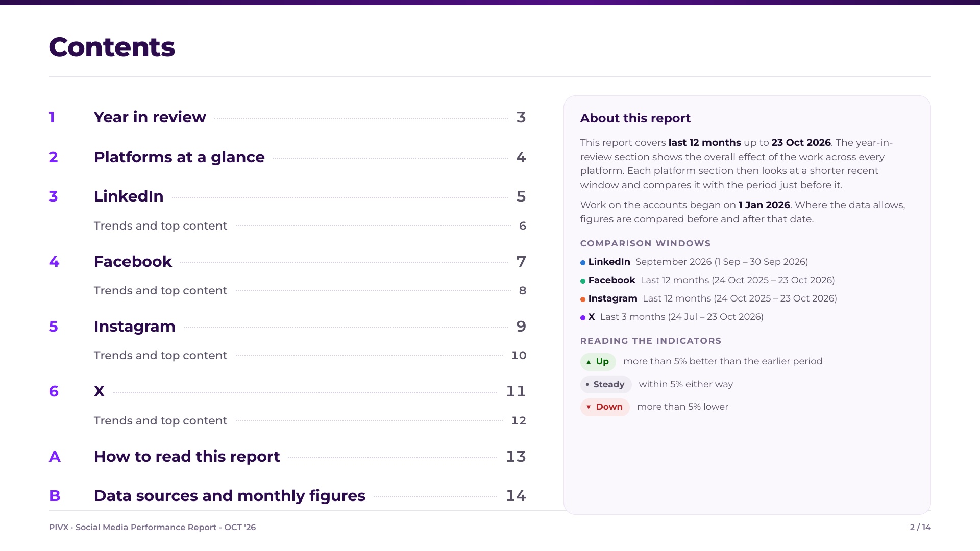Select Trends and top content under Facebook
980x551 pixels.
(x=310, y=290)
